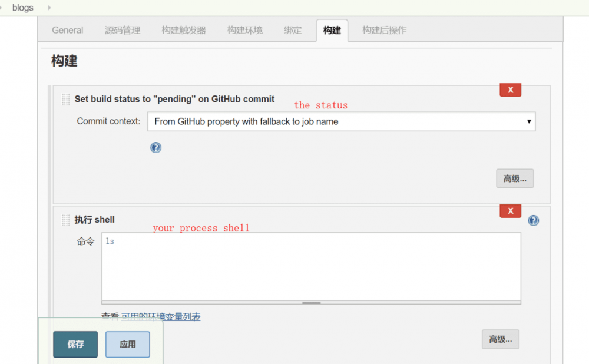Click the drag handle beside 执行 shell
589x364 pixels.
pos(65,219)
